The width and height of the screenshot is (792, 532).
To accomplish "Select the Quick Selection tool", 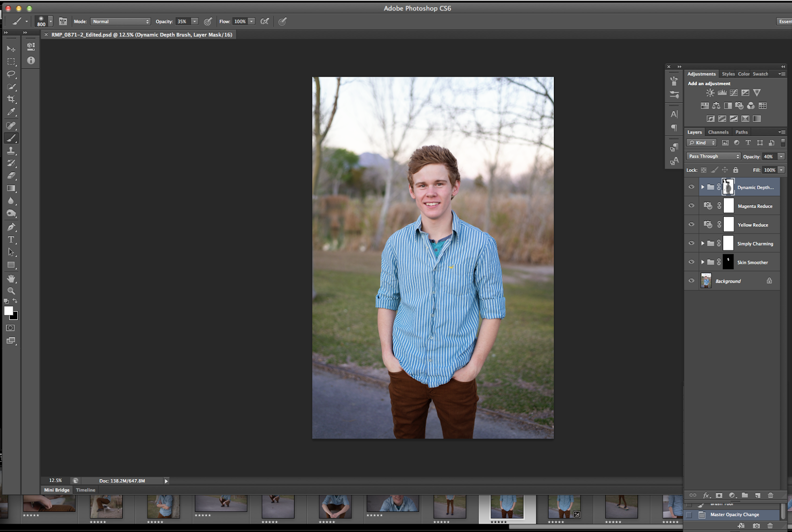I will pyautogui.click(x=11, y=87).
